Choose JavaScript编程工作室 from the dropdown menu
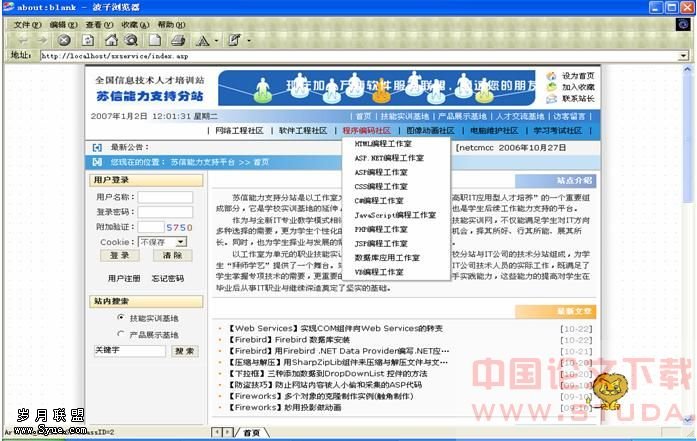 click(x=388, y=214)
